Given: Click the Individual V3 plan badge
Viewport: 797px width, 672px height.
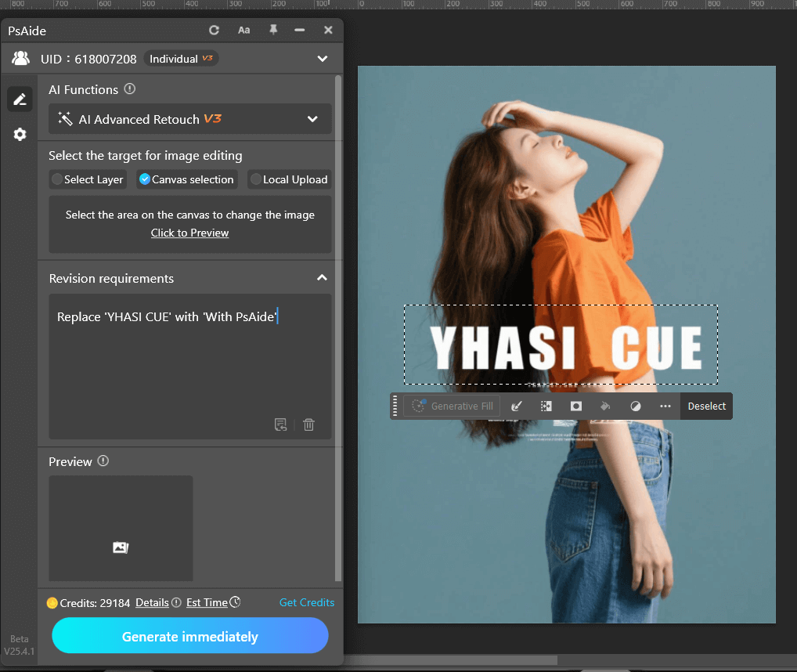Looking at the screenshot, I should click(181, 58).
